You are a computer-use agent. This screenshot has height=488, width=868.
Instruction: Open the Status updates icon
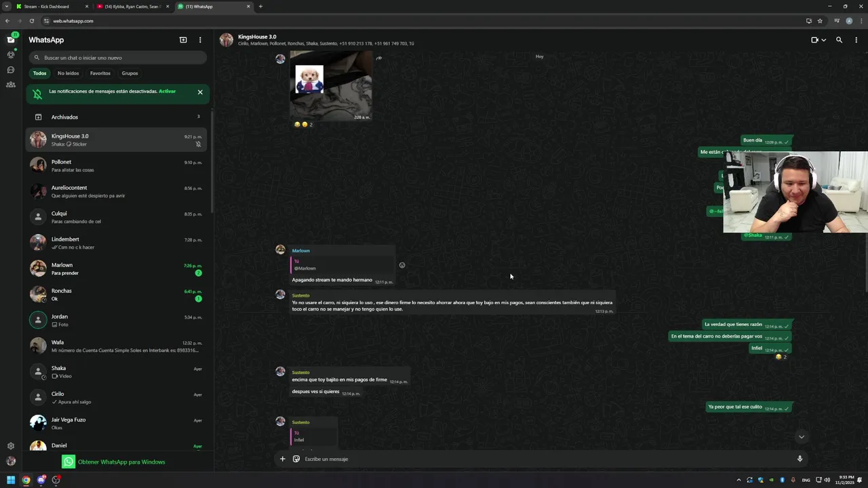[11, 54]
